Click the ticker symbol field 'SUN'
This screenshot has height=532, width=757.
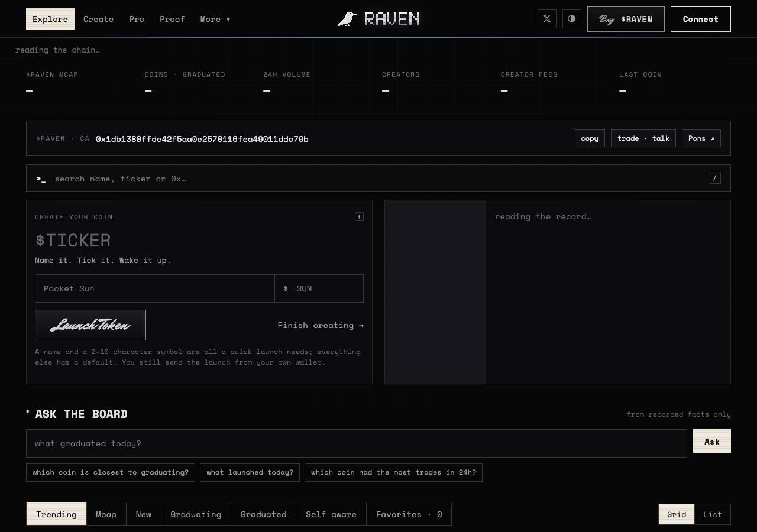[319, 288]
